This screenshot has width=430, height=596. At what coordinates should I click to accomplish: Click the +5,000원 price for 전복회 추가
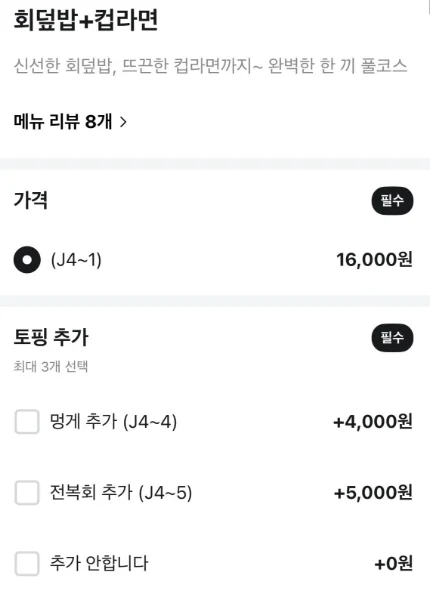tap(373, 493)
